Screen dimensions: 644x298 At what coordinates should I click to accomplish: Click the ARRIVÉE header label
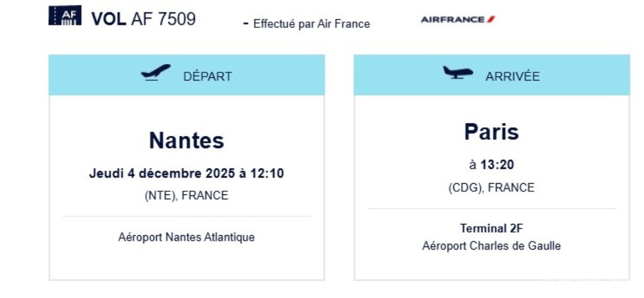tap(513, 76)
